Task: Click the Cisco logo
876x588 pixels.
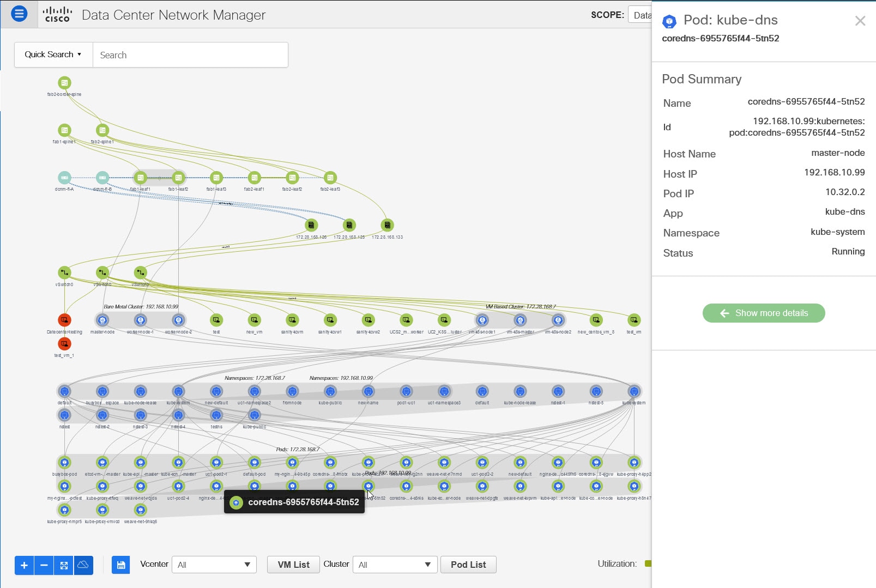Action: [x=57, y=15]
